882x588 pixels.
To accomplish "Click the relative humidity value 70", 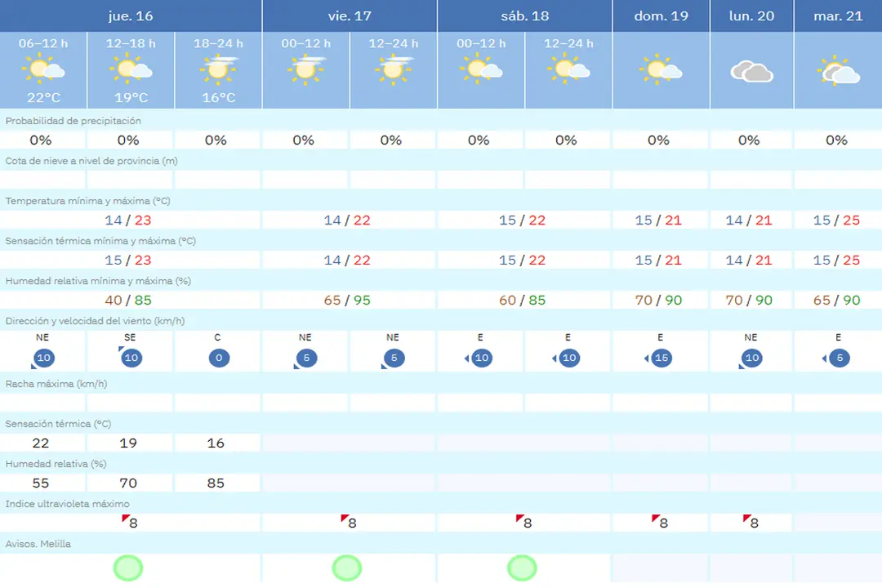I will (128, 483).
